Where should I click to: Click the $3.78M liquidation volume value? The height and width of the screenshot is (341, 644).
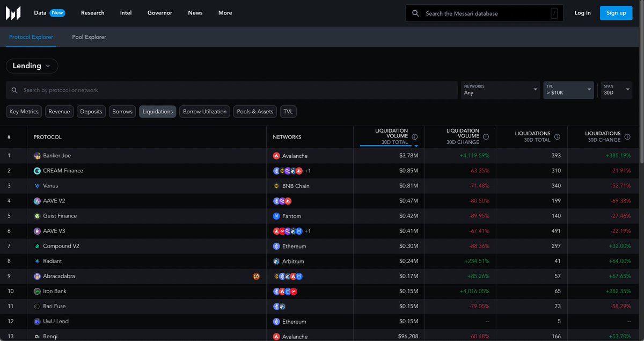(x=409, y=156)
